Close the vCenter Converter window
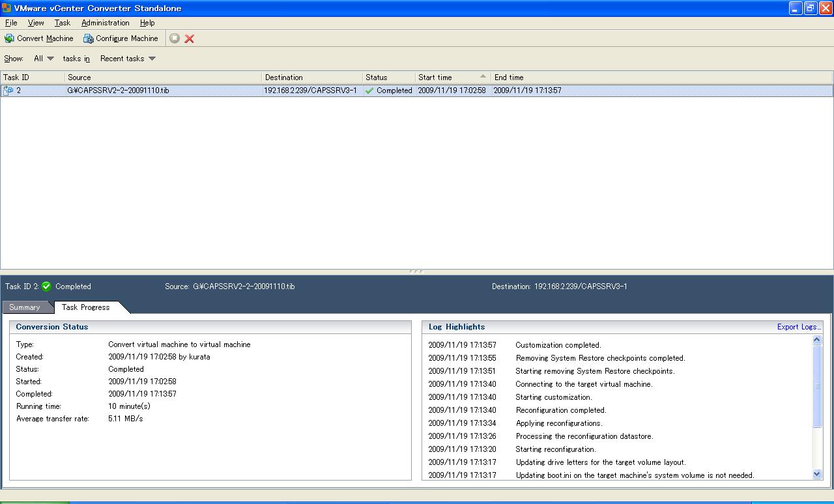Screen dimensions: 834x504 coord(826,8)
